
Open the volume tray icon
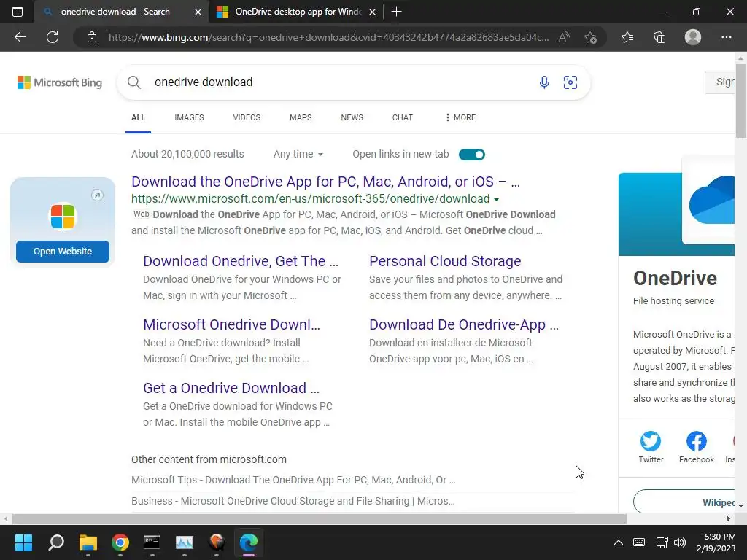680,542
